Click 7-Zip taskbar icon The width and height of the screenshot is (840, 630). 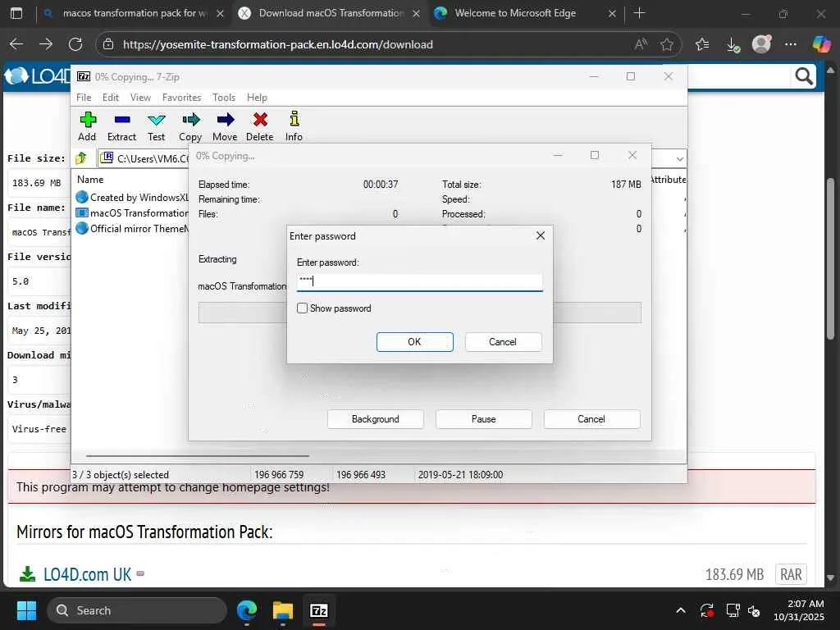click(x=319, y=610)
